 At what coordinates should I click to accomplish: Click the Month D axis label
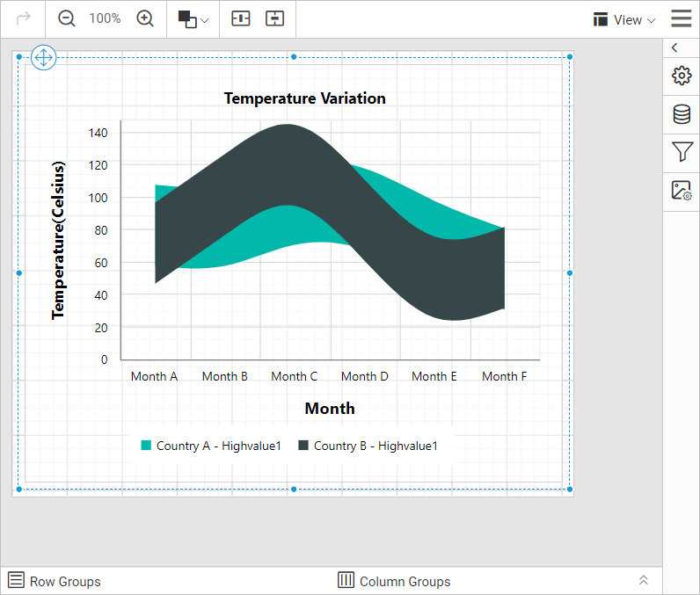click(365, 376)
